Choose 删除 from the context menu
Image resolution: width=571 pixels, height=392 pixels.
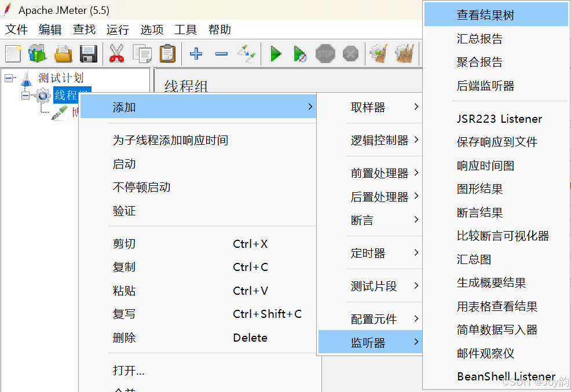197,338
